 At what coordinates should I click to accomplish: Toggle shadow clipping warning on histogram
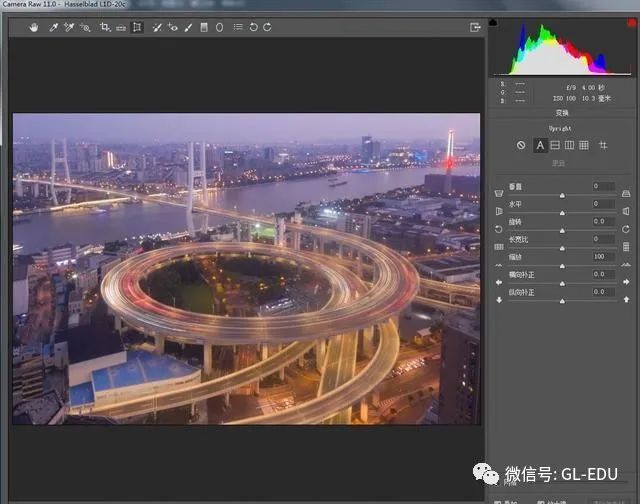pyautogui.click(x=493, y=22)
